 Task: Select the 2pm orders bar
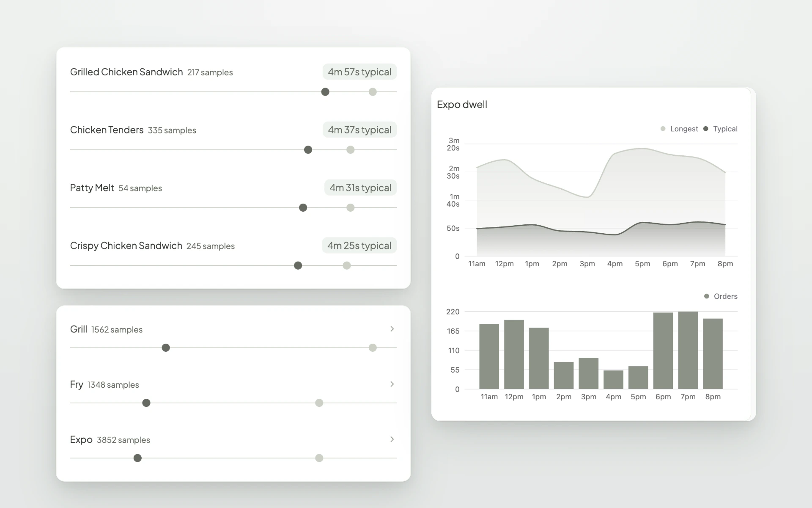pos(564,375)
